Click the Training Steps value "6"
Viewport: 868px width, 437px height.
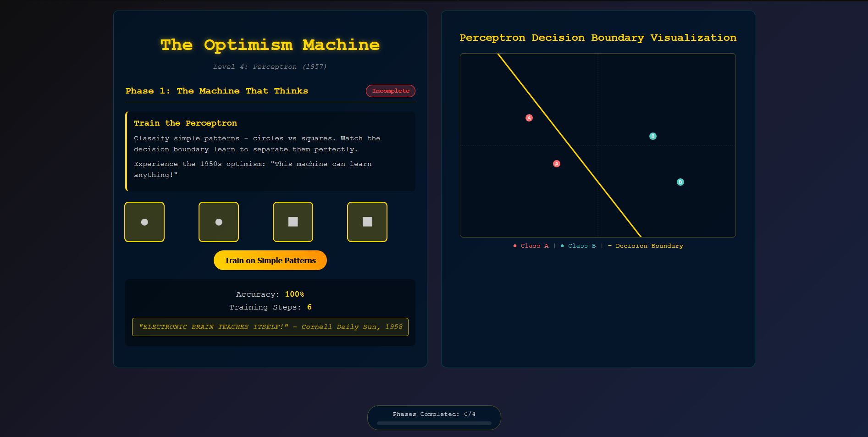click(310, 307)
